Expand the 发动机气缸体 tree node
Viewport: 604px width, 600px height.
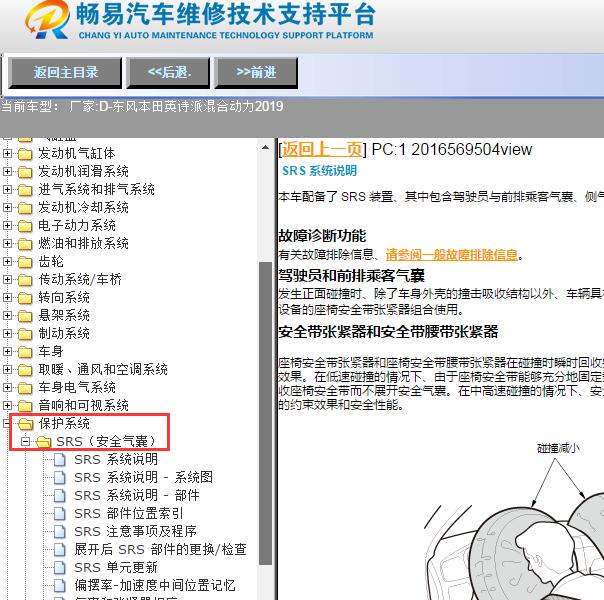(x=7, y=153)
